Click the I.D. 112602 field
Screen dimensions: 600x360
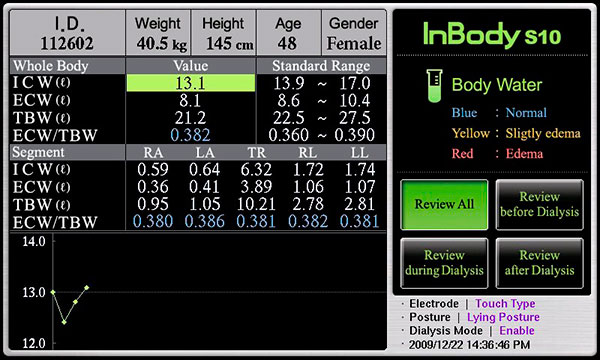click(67, 33)
